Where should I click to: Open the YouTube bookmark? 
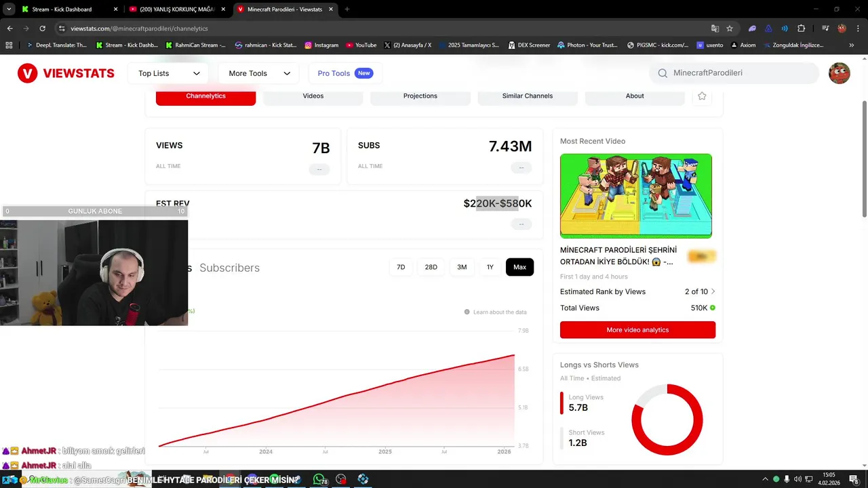(361, 45)
